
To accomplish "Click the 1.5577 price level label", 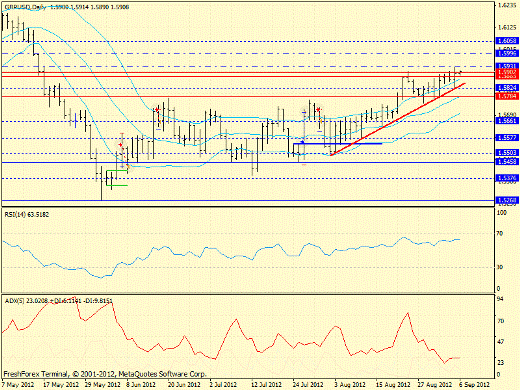I will pos(507,138).
